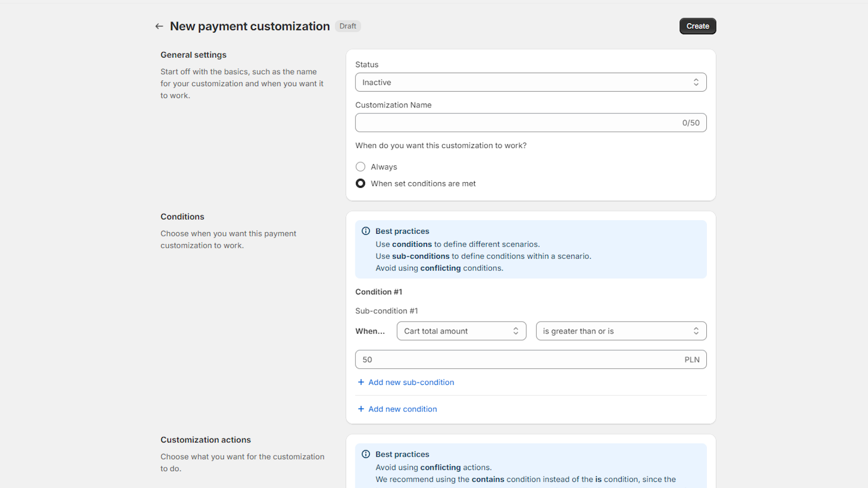This screenshot has width=868, height=488.
Task: Click the plus icon beside Add new sub-condition
Action: 361,382
